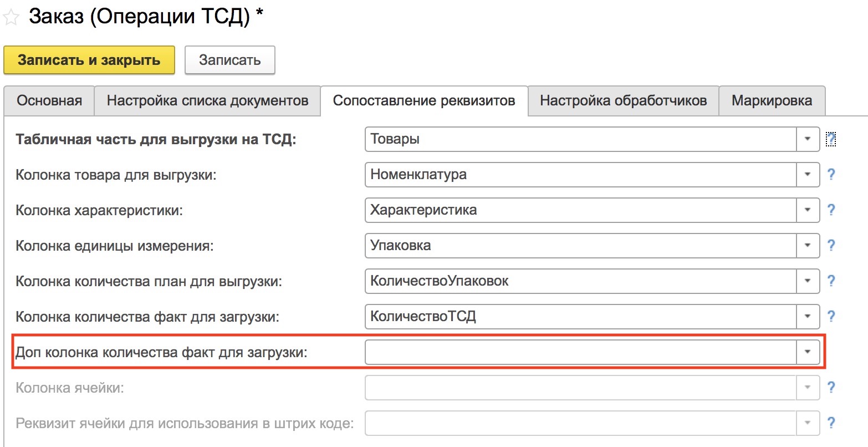Expand the 'Номенклатура' dropdown list
Image resolution: width=868 pixels, height=447 pixels.
click(808, 174)
